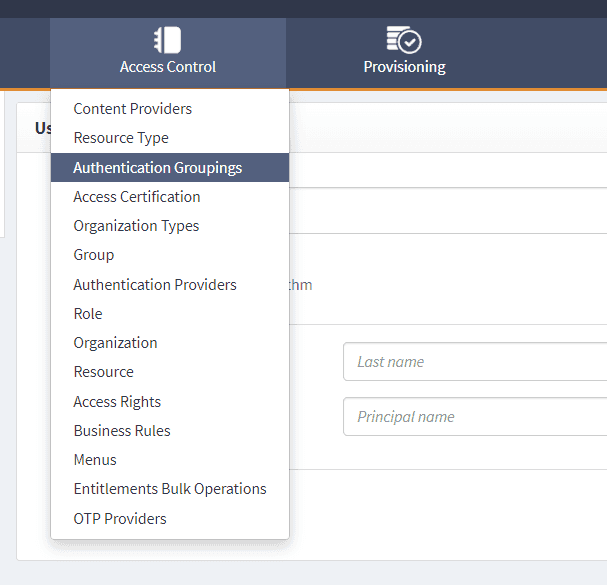Select Role from the dropdown list
The width and height of the screenshot is (607, 585).
(x=88, y=314)
